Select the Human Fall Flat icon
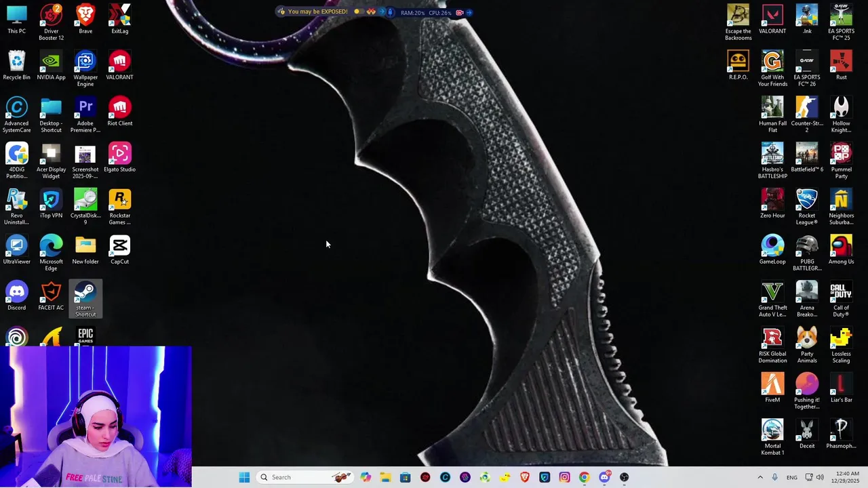Screen dimensions: 868x488 (x=772, y=115)
